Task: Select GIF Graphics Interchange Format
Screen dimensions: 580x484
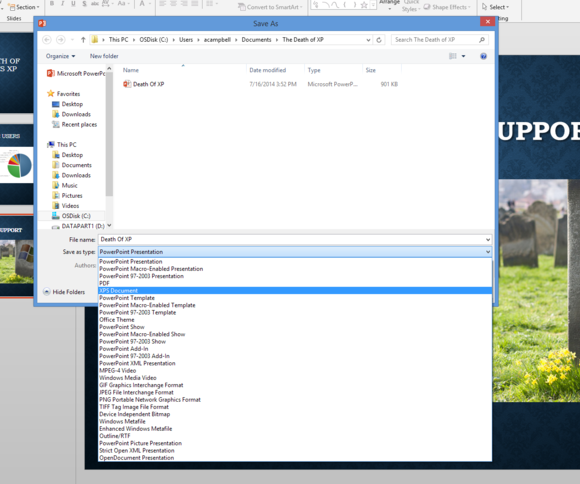Action: pyautogui.click(x=295, y=385)
